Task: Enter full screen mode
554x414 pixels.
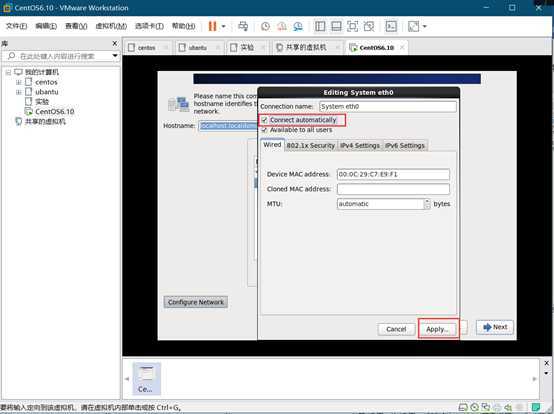Action: pos(353,26)
